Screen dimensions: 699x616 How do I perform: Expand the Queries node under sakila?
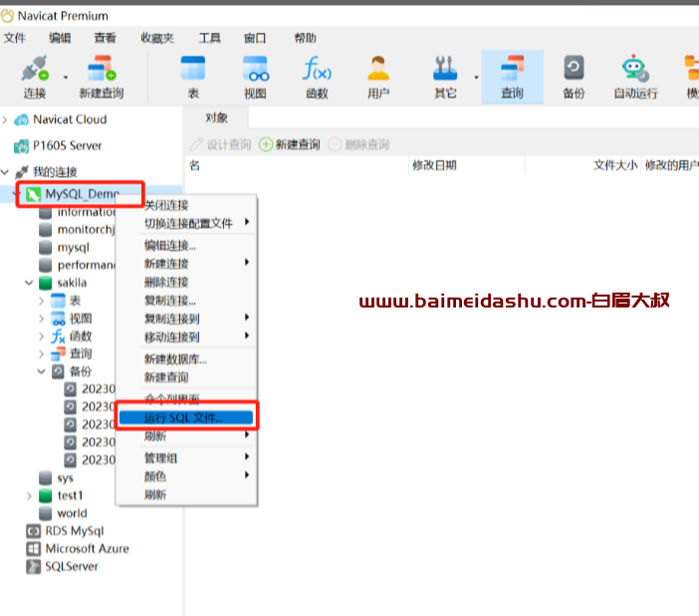click(41, 354)
